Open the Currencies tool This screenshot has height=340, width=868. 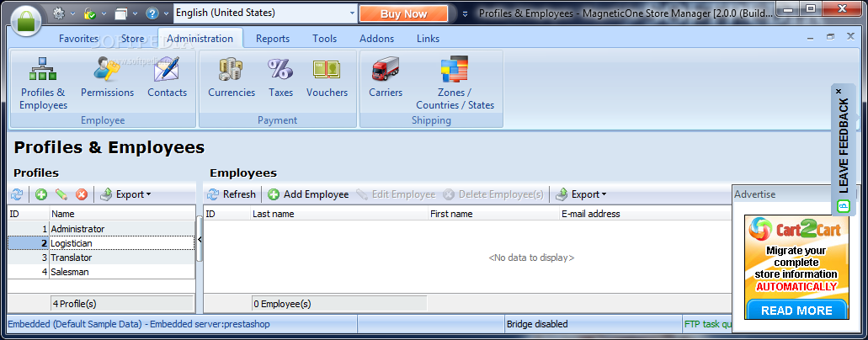(232, 77)
